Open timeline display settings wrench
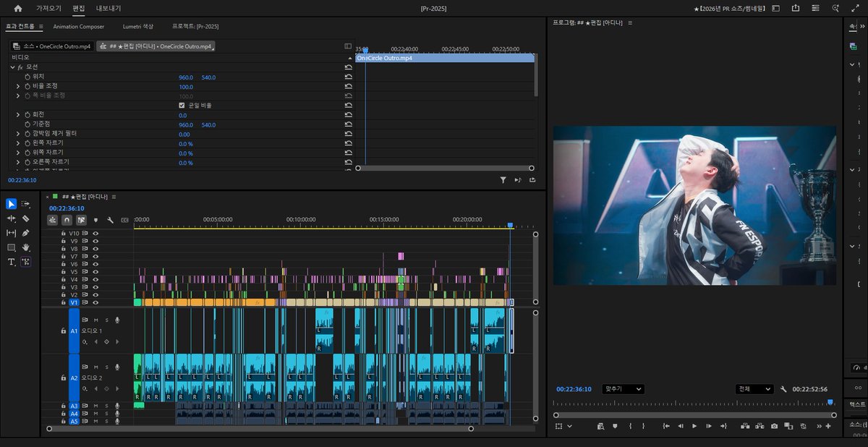The height and width of the screenshot is (447, 868). [x=110, y=220]
